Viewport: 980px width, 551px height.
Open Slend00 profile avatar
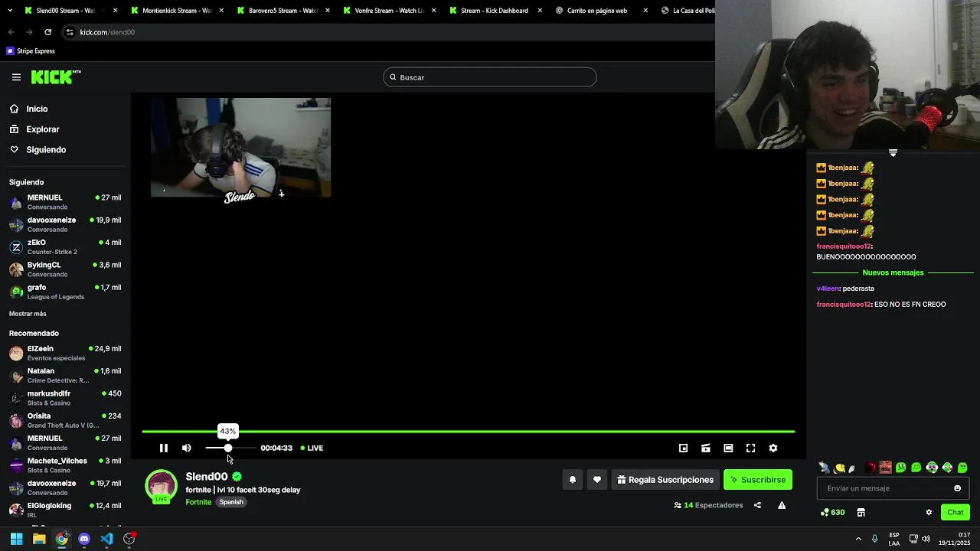(161, 486)
